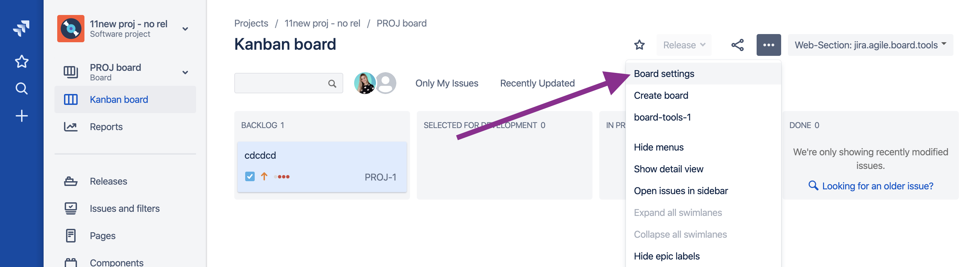This screenshot has height=267, width=980.
Task: Open the Releases ship icon
Action: click(x=71, y=182)
